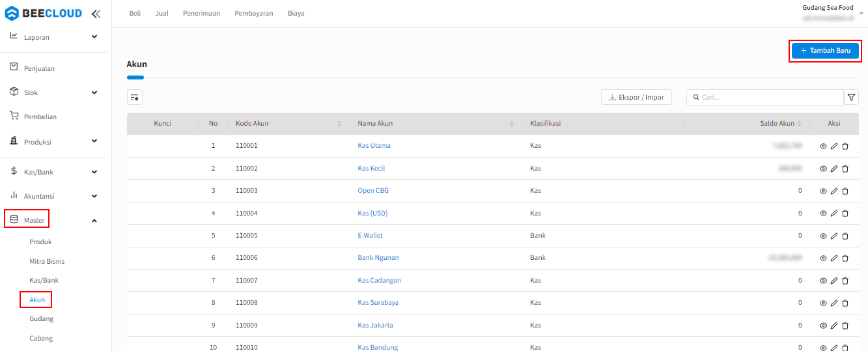The image size is (868, 351).
Task: Delete Kas Utama with trash icon
Action: click(845, 146)
